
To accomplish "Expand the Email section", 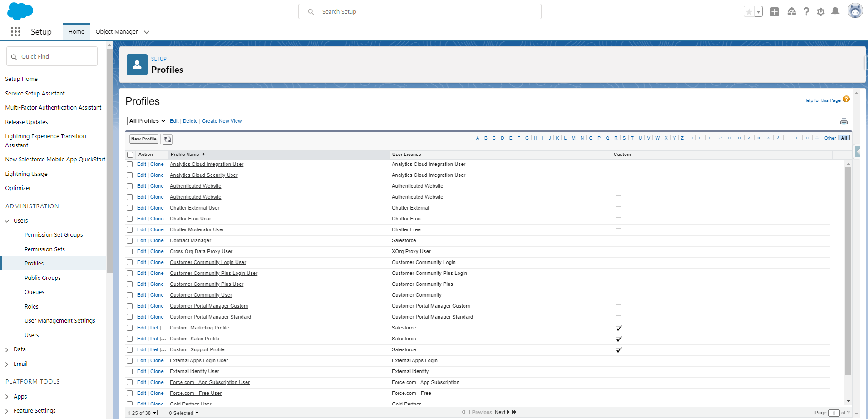I will pyautogui.click(x=7, y=364).
